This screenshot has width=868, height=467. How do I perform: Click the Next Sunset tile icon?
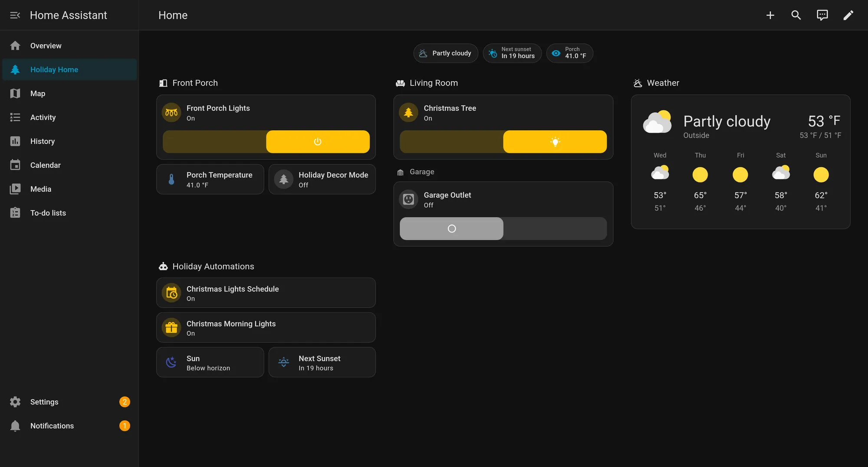coord(283,362)
